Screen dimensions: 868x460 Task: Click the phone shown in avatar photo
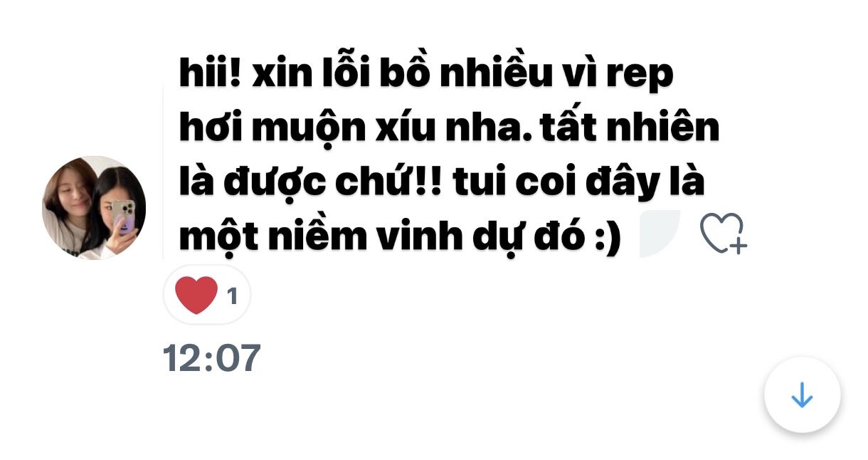[123, 216]
